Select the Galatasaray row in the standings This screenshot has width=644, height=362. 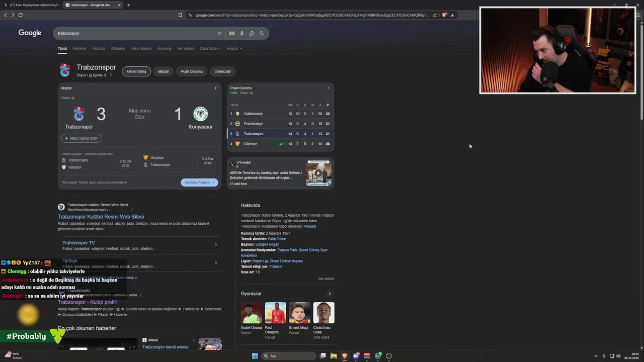(280, 114)
